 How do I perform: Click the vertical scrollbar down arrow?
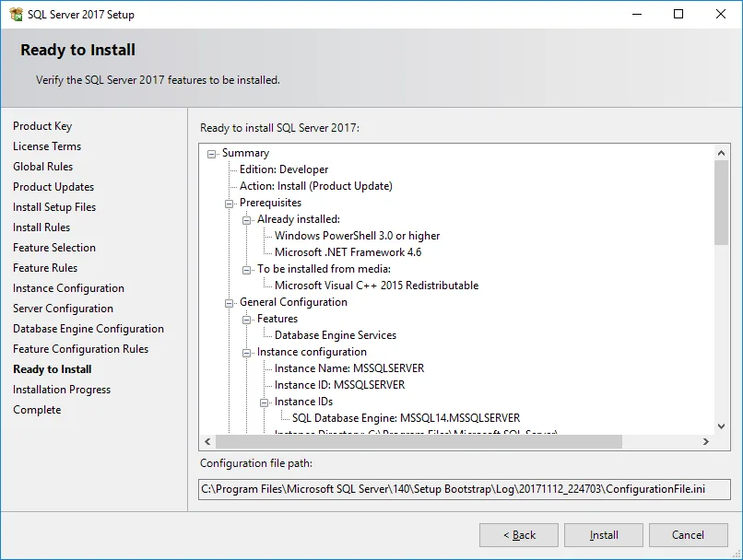tap(721, 426)
